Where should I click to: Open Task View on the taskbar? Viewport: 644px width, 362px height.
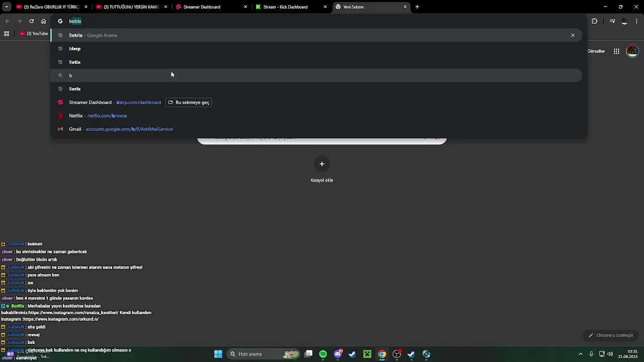click(308, 354)
